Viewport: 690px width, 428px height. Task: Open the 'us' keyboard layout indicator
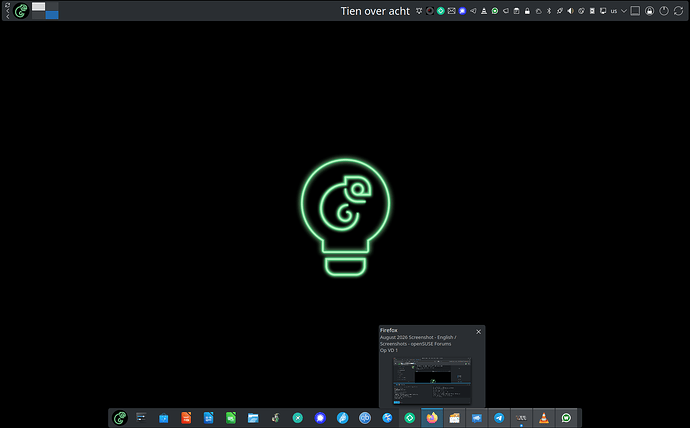pos(613,11)
